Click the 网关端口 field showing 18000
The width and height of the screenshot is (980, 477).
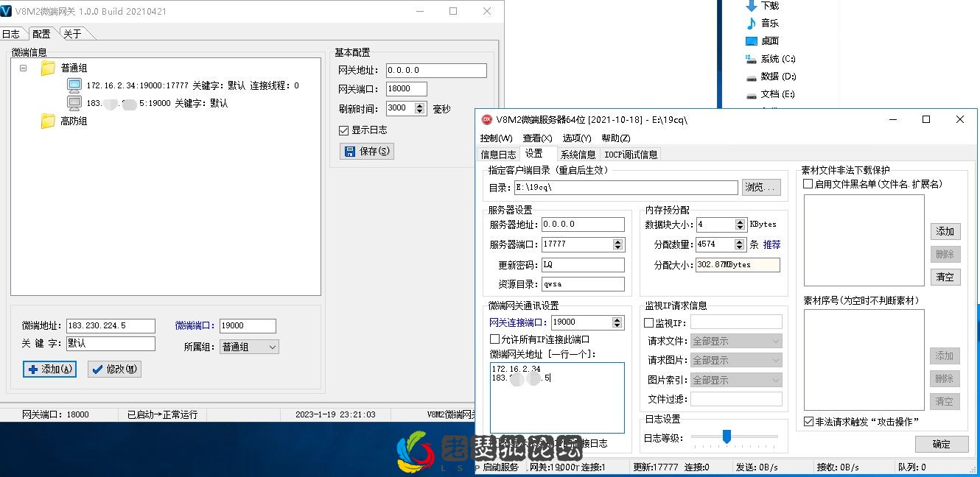tap(407, 89)
